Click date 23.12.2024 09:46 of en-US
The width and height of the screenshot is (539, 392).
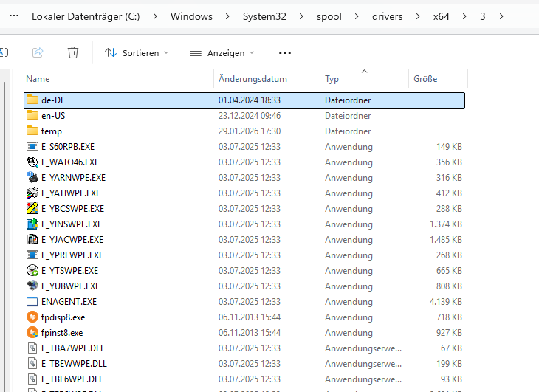point(250,116)
